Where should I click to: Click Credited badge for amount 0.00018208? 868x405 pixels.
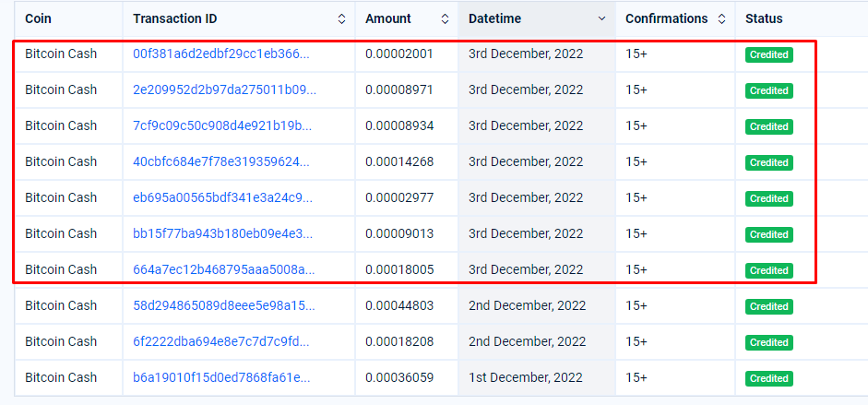tap(769, 342)
